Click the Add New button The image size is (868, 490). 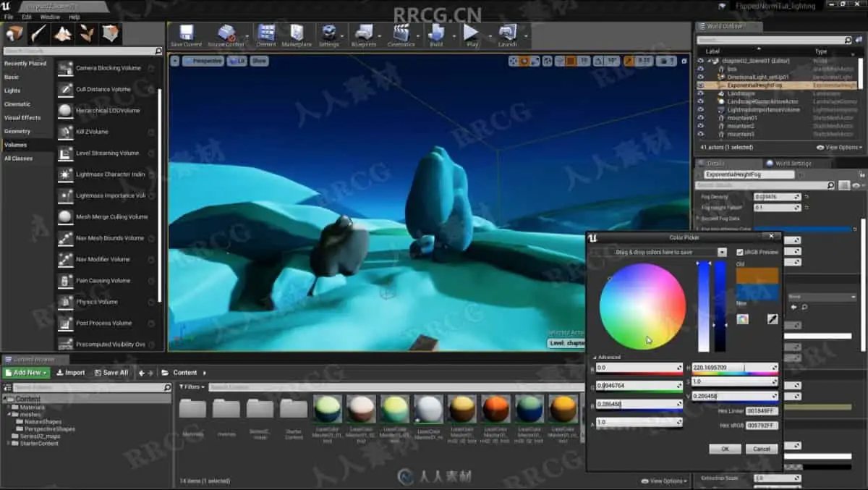point(26,373)
